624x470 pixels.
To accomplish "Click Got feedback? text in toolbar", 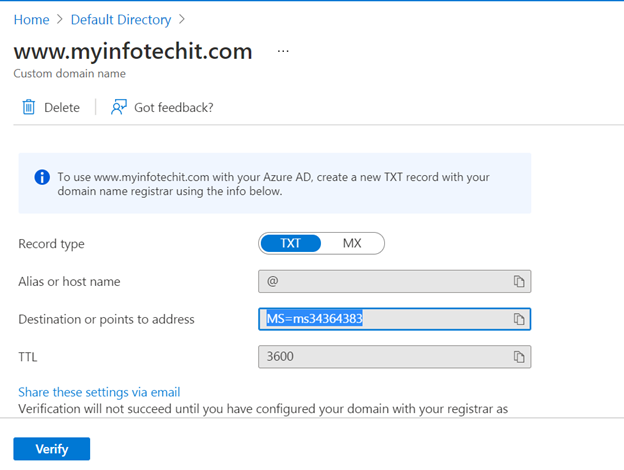I will (x=174, y=107).
